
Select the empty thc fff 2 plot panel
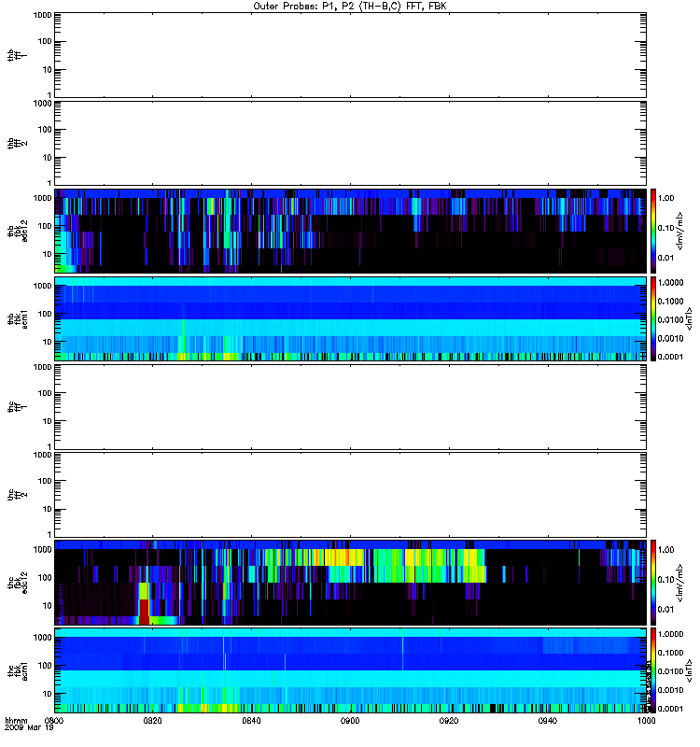(x=350, y=495)
